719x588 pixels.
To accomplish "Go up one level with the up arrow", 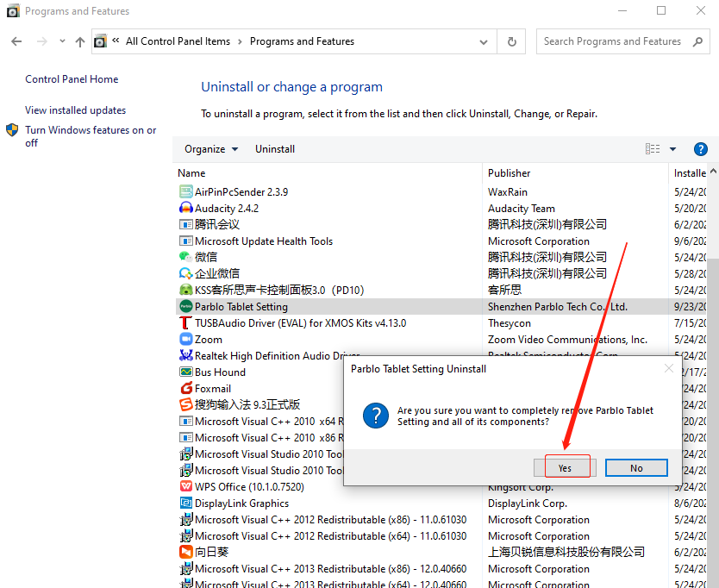I will pos(80,41).
